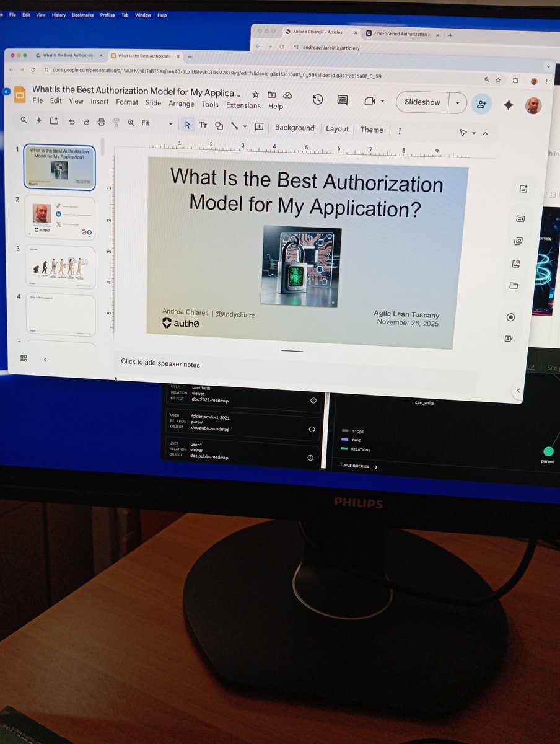Click the Theme button
Image resolution: width=560 pixels, height=744 pixels.
[372, 130]
